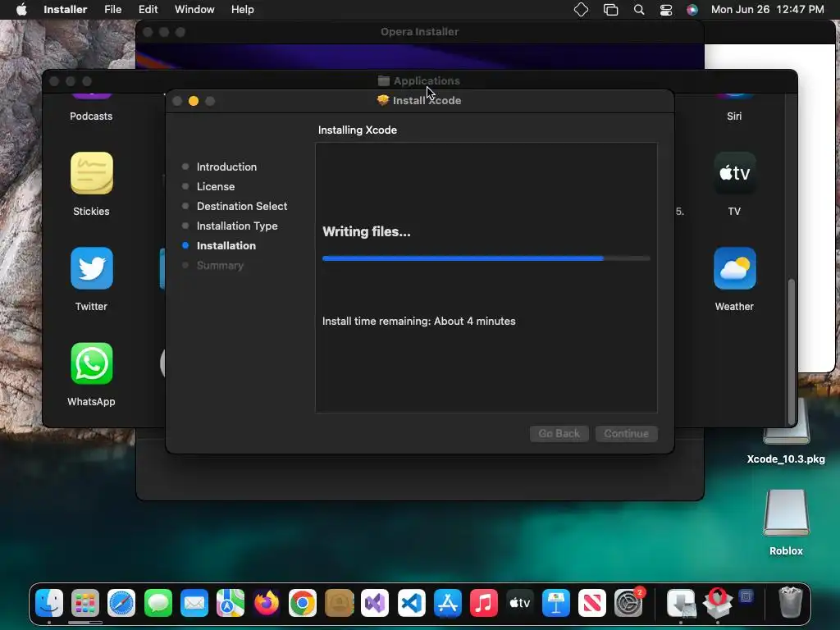The image size is (840, 630).
Task: Select the Summary step in sidebar
Action: coord(220,265)
